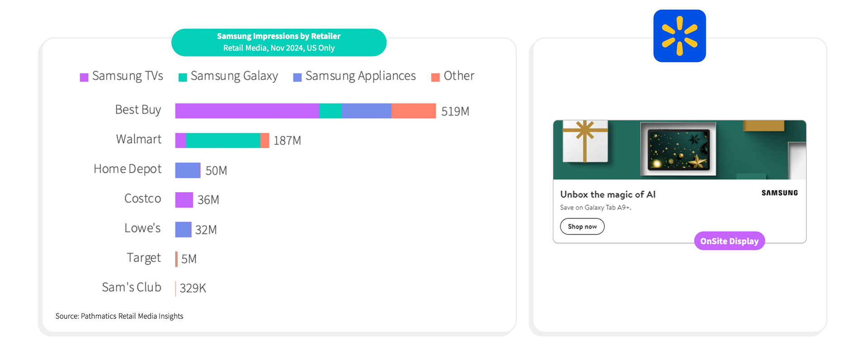Click the Samsung ad banner image

pyautogui.click(x=679, y=150)
